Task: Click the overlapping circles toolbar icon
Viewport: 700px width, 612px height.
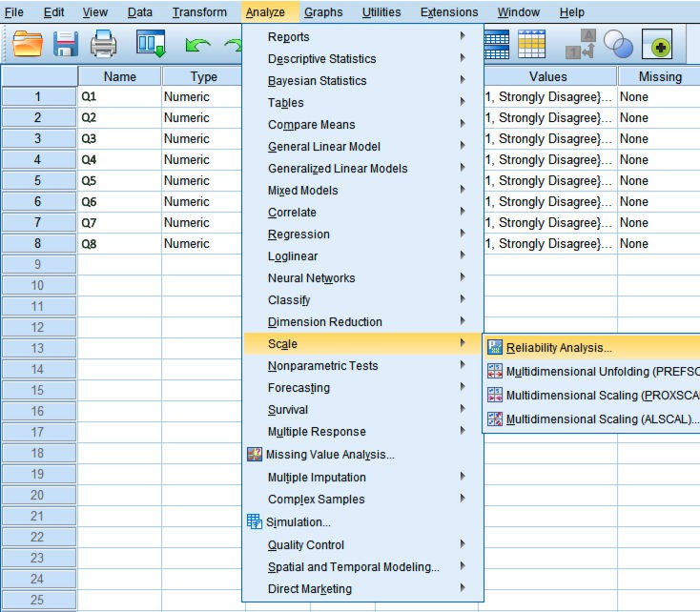Action: (x=618, y=44)
